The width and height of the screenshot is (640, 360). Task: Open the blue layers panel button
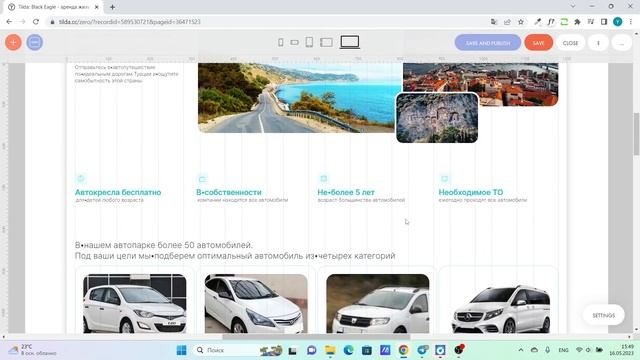[35, 42]
